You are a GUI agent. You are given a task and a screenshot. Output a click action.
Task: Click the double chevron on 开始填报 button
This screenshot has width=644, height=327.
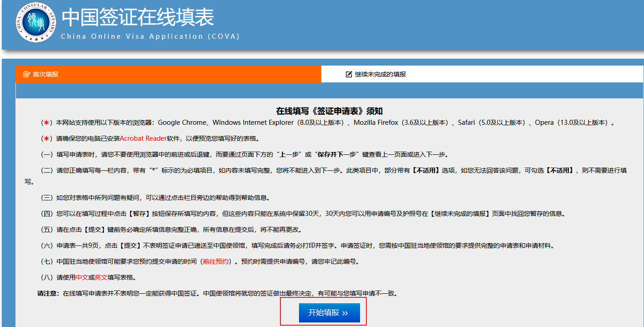(345, 313)
